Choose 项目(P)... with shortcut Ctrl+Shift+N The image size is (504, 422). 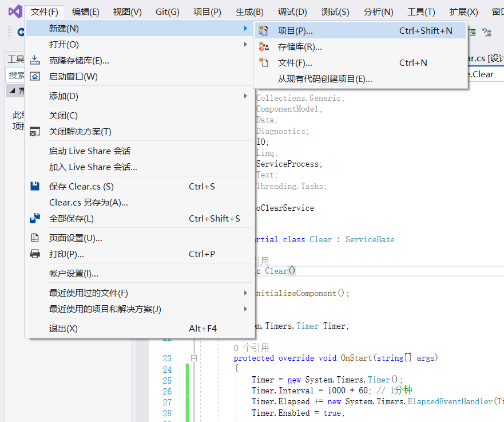pyautogui.click(x=360, y=30)
